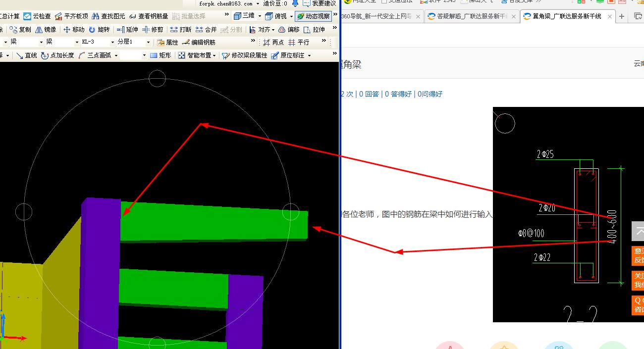Click the 合并 merge tool

pos(206,30)
